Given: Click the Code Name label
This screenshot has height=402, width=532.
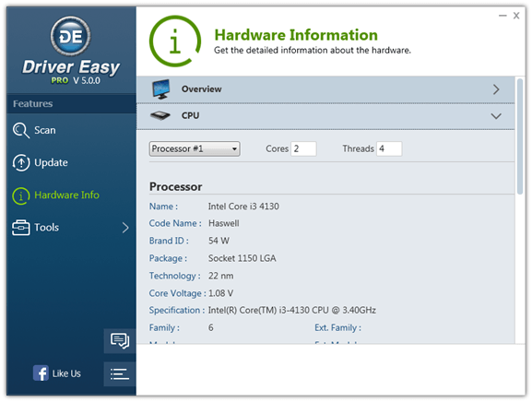Looking at the screenshot, I should click(175, 223).
